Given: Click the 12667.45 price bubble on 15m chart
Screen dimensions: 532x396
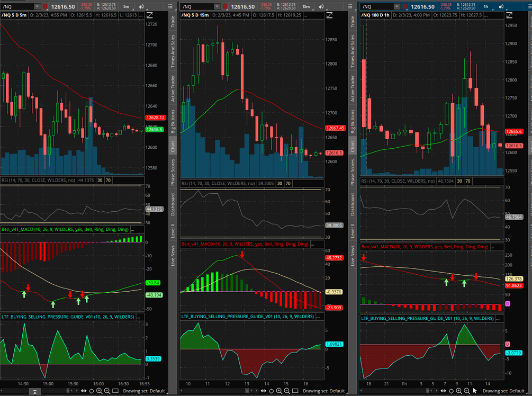Looking at the screenshot, I should [335, 128].
